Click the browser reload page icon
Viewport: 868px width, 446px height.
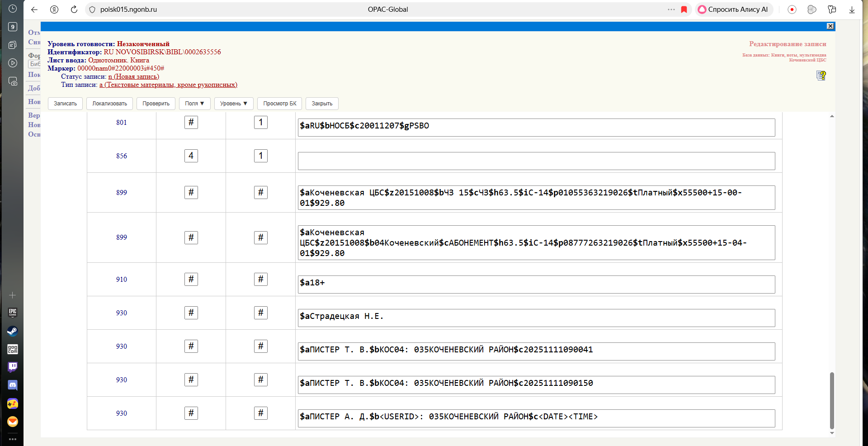pos(74,9)
